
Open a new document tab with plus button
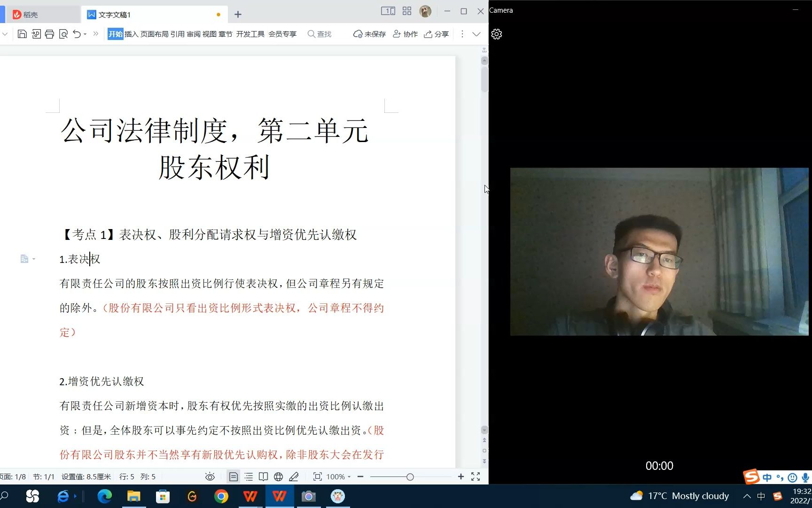(238, 15)
